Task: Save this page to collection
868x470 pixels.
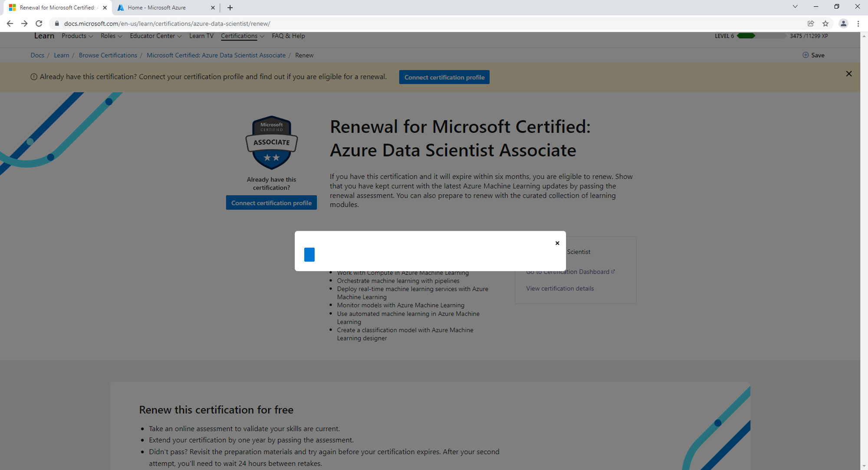Action: tap(813, 55)
